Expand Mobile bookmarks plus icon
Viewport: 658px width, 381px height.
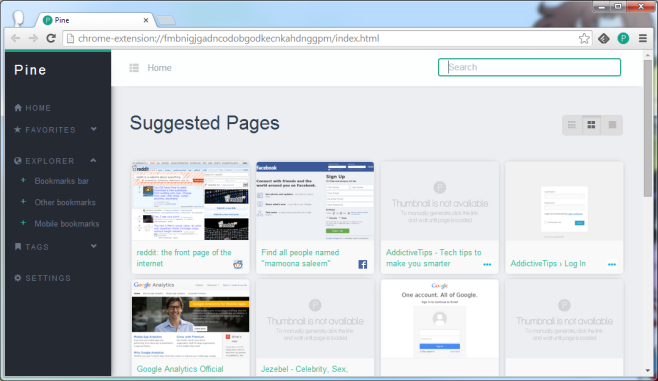pos(23,223)
